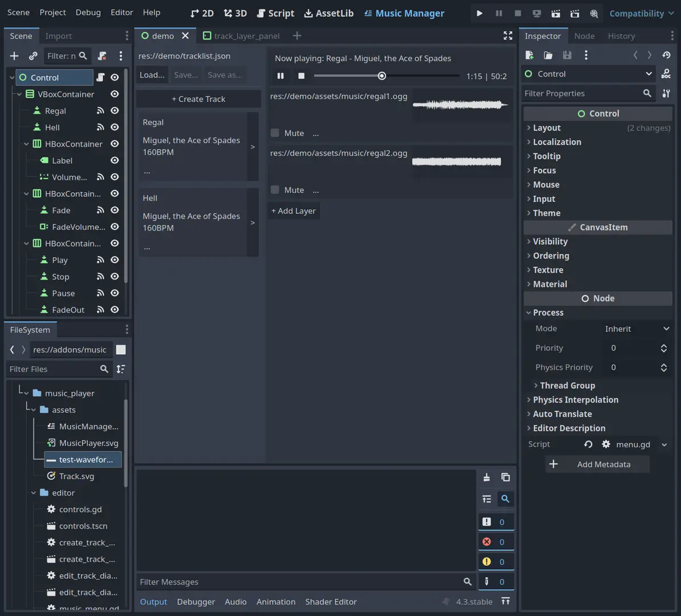Add a new child node plus icon
Image resolution: width=681 pixels, height=616 pixels.
(14, 55)
